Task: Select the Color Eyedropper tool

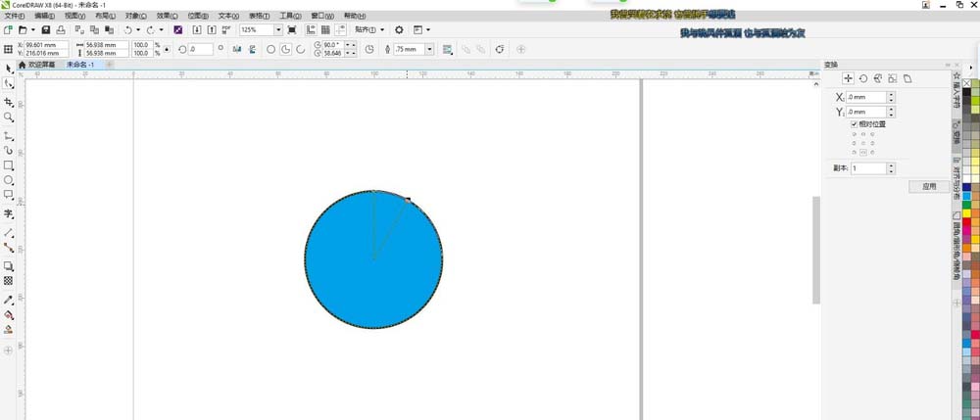Action: tap(8, 300)
